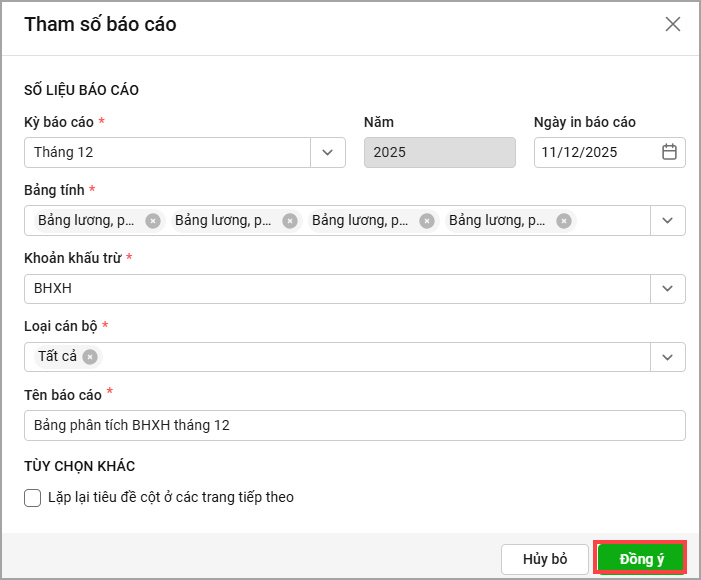Click the disabled Năm field showing 2025

[x=440, y=152]
